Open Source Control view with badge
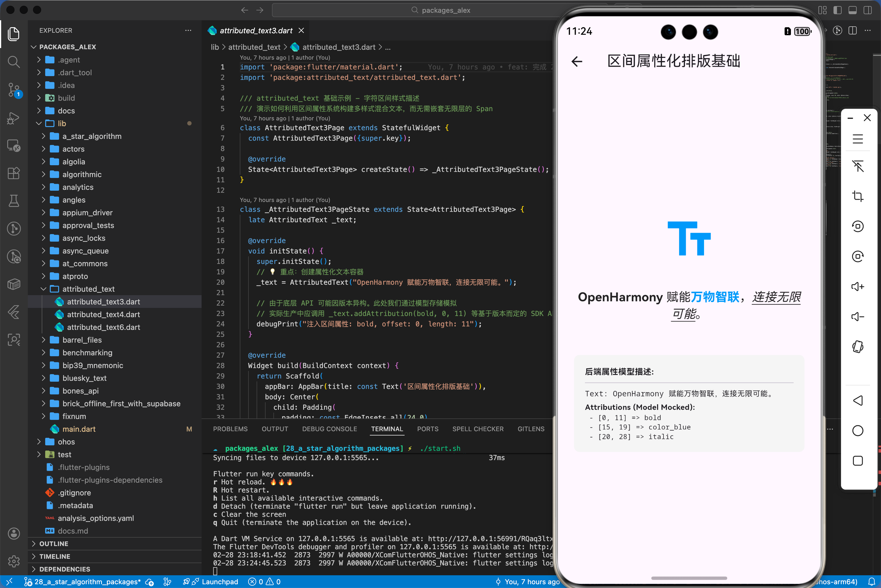The image size is (881, 588). 14,90
